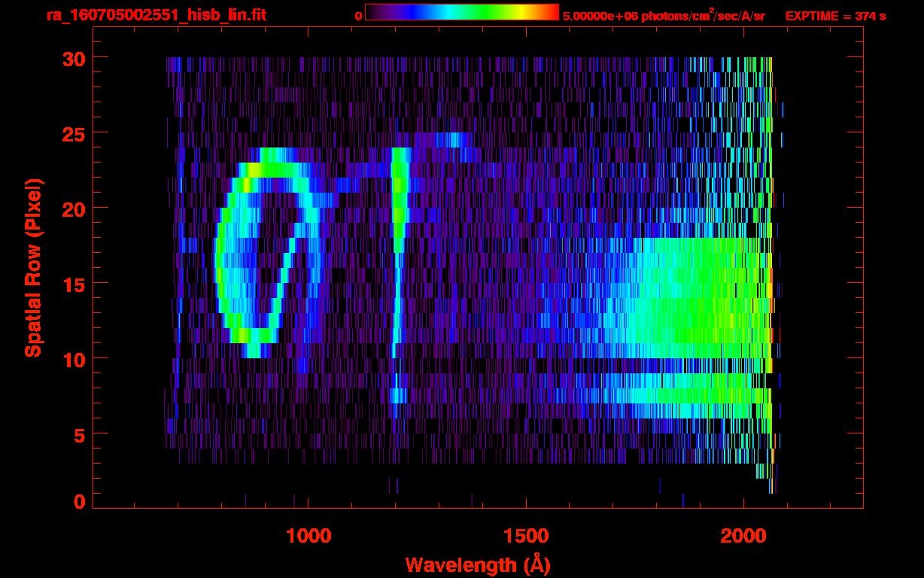Viewport: 924px width, 578px height.
Task: Click the Wavelength (Å) axis title
Action: tap(478, 564)
